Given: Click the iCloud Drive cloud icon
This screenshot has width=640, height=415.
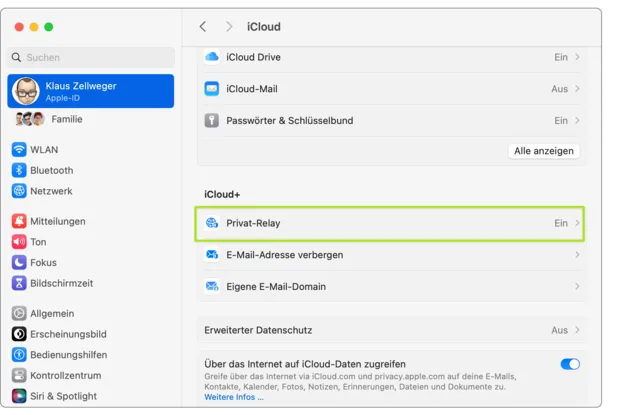Looking at the screenshot, I should click(211, 57).
